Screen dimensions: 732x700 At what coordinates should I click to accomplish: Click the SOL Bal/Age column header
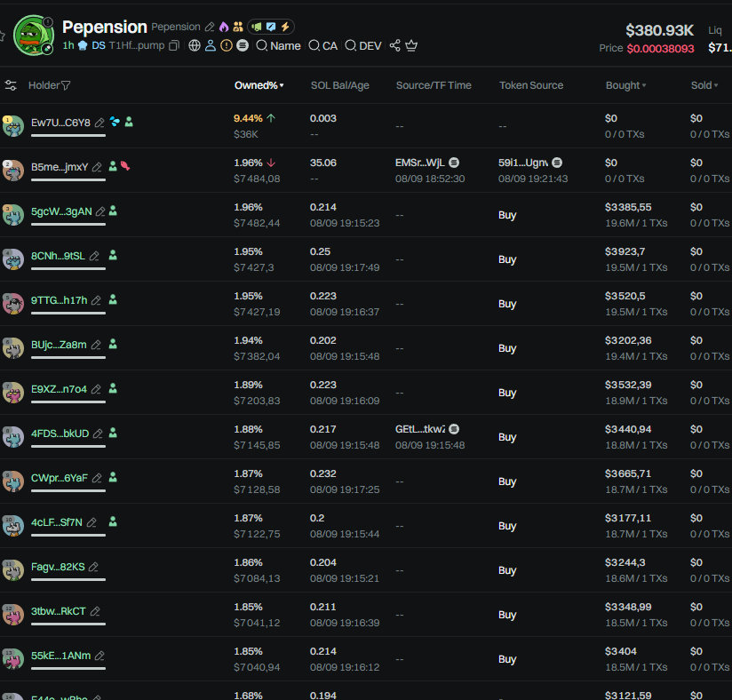click(x=340, y=85)
